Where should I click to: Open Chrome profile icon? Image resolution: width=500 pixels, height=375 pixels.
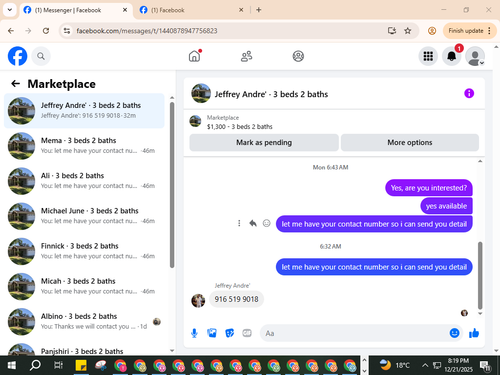tap(432, 31)
